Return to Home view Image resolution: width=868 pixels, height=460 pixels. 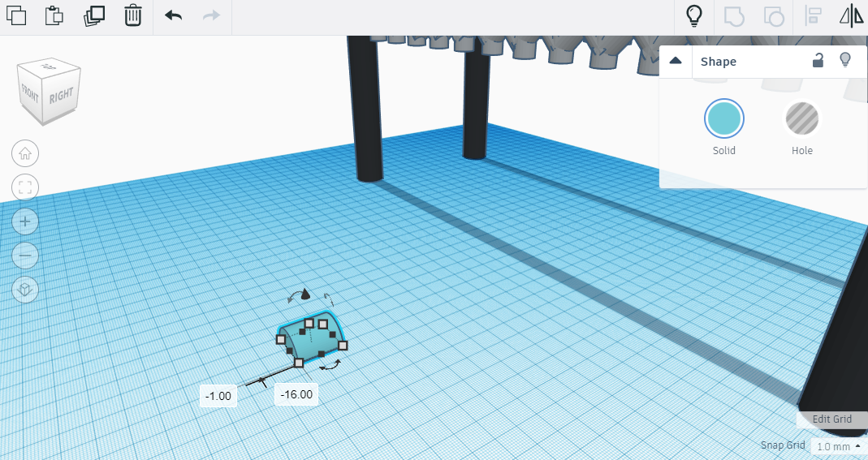pyautogui.click(x=25, y=153)
